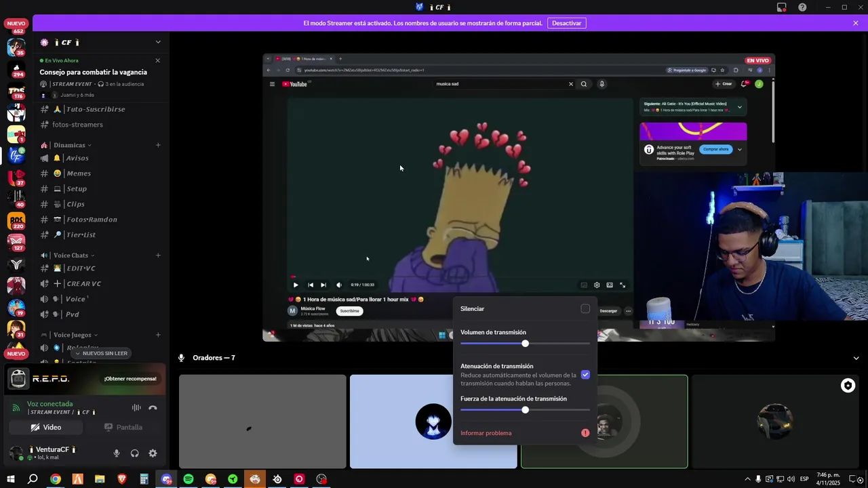Open Chrome from the taskbar

click(x=56, y=479)
